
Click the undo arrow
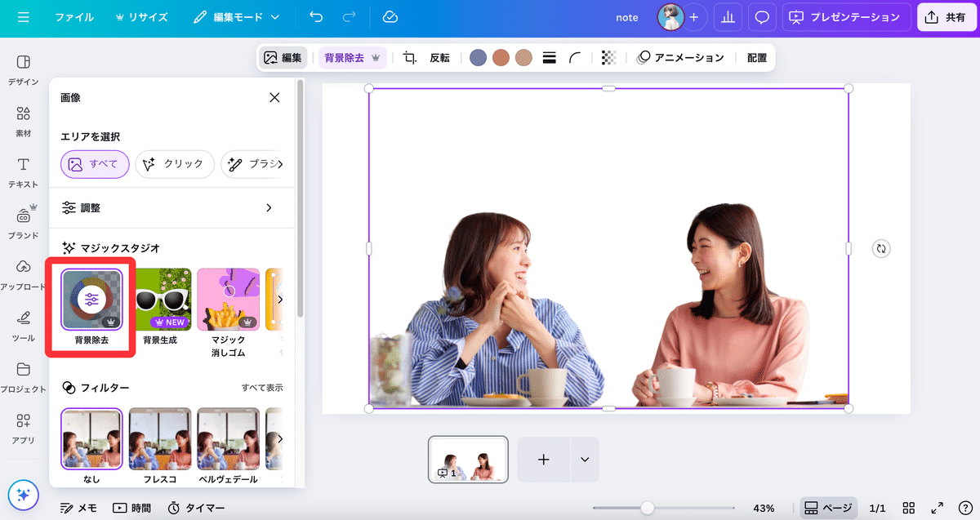click(315, 16)
